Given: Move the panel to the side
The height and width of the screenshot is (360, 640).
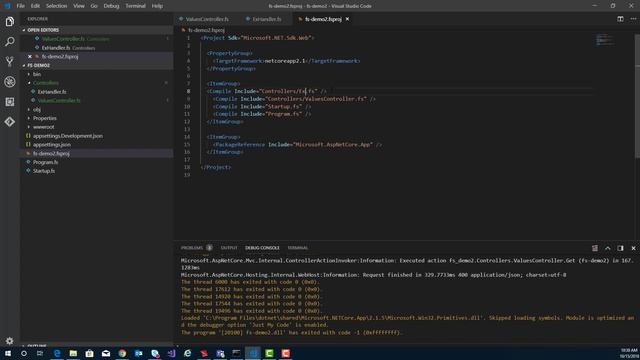Looking at the screenshot, I should (620, 248).
